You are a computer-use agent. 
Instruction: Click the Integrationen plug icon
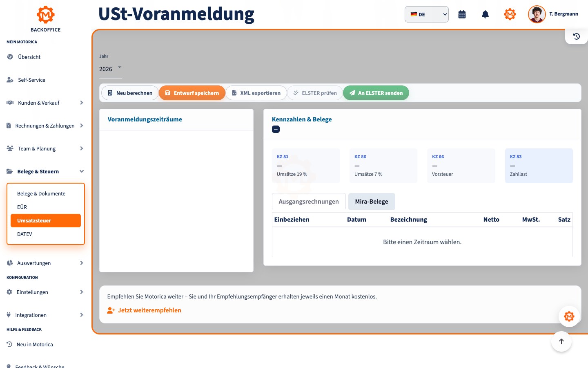coord(9,315)
